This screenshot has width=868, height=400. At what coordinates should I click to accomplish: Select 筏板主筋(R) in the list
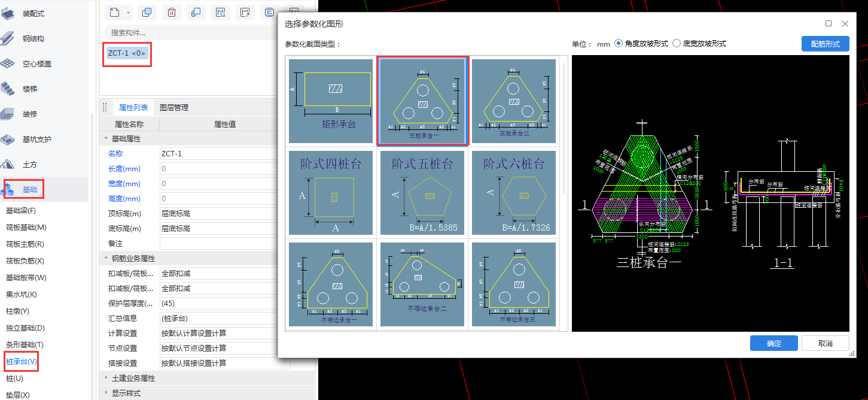point(25,244)
